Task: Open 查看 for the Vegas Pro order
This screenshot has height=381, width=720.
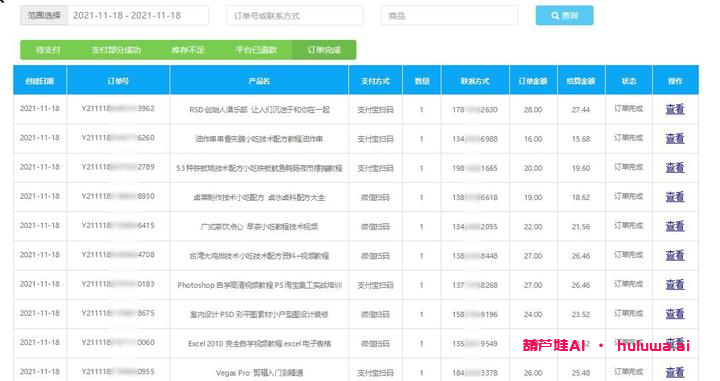Action: pyautogui.click(x=675, y=372)
